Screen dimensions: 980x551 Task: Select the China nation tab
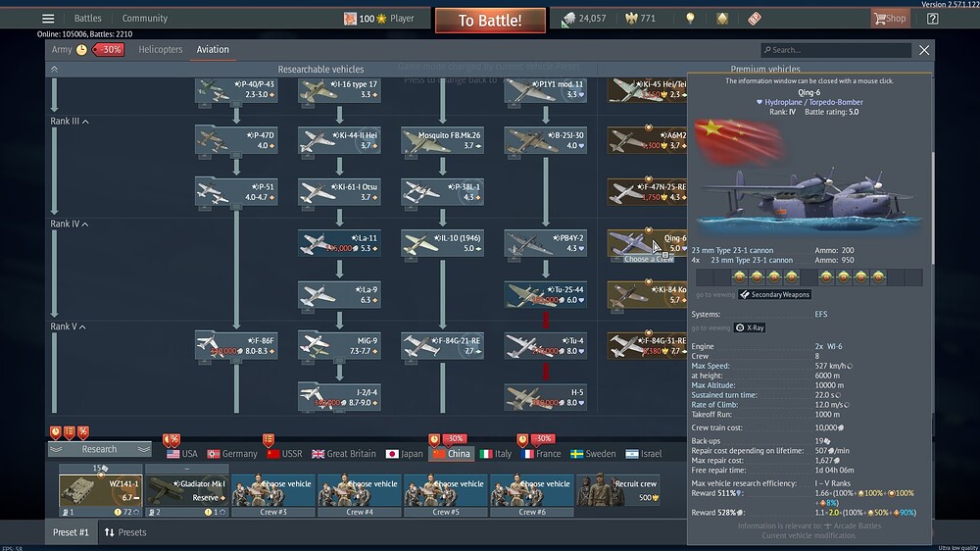point(451,453)
